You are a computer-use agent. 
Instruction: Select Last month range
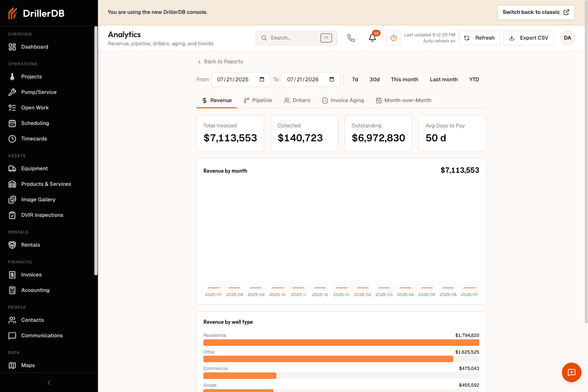tap(444, 80)
